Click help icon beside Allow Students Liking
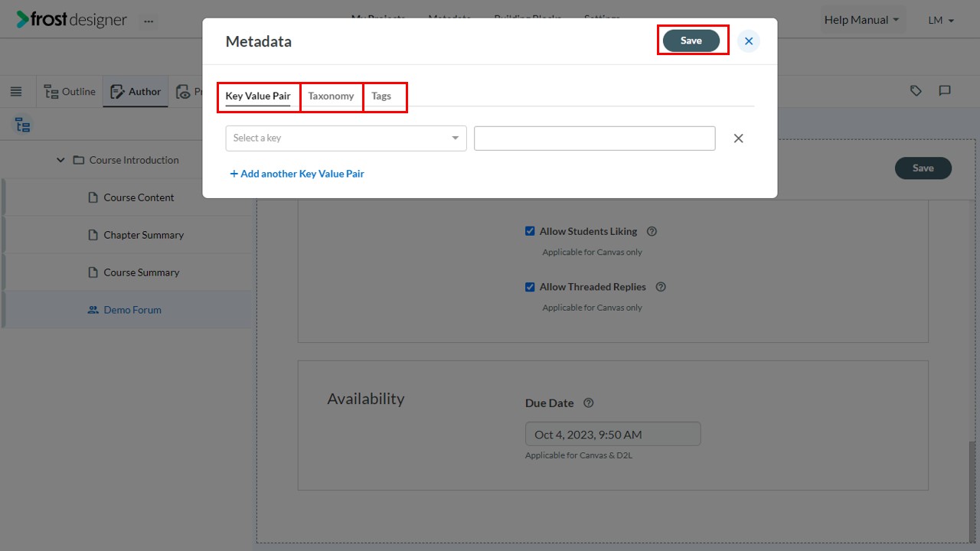 652,231
